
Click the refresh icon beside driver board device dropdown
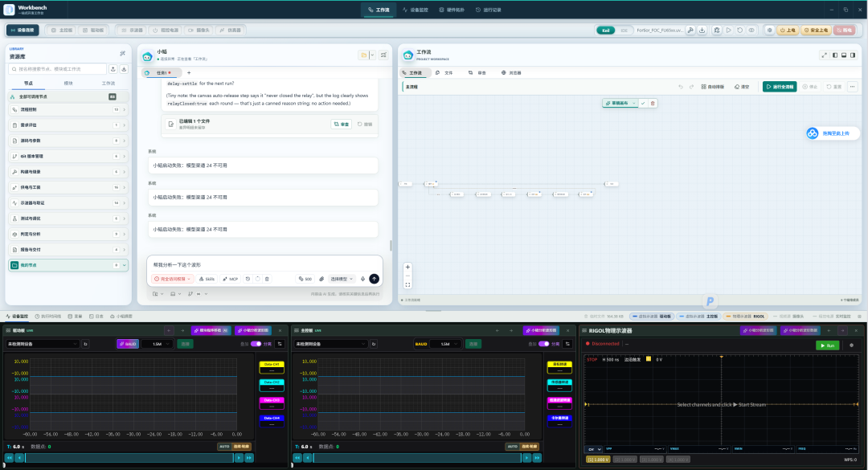[x=85, y=345]
